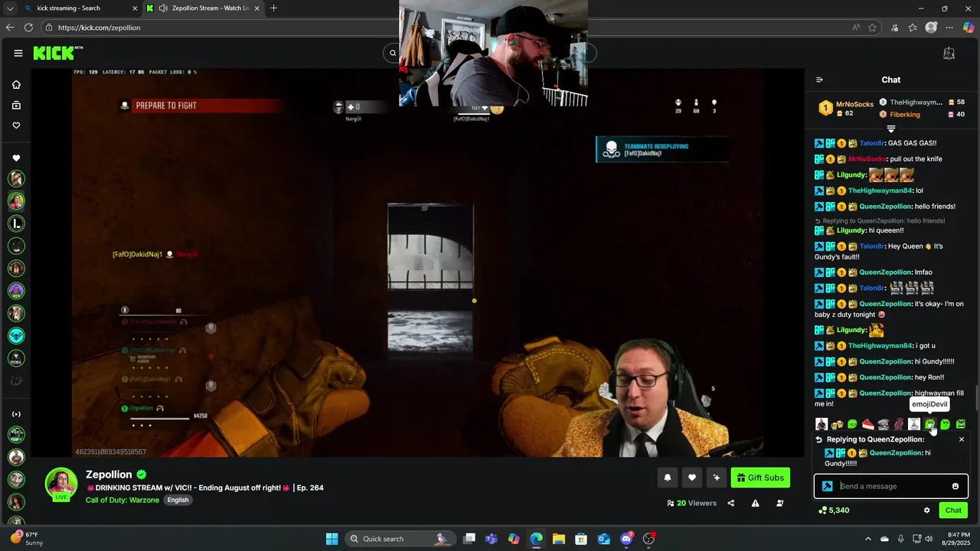Close the kick streaming Search tab
This screenshot has width=980, height=551.
coord(136,8)
